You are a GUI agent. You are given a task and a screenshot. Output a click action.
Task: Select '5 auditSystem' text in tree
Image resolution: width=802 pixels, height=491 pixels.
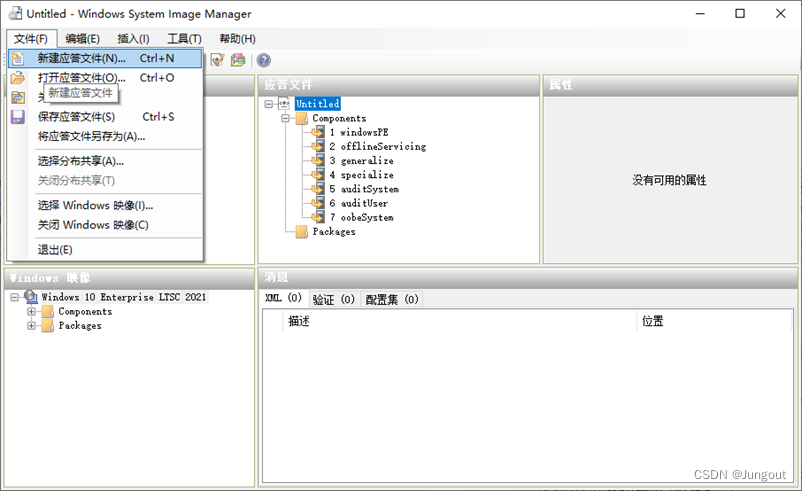click(364, 189)
